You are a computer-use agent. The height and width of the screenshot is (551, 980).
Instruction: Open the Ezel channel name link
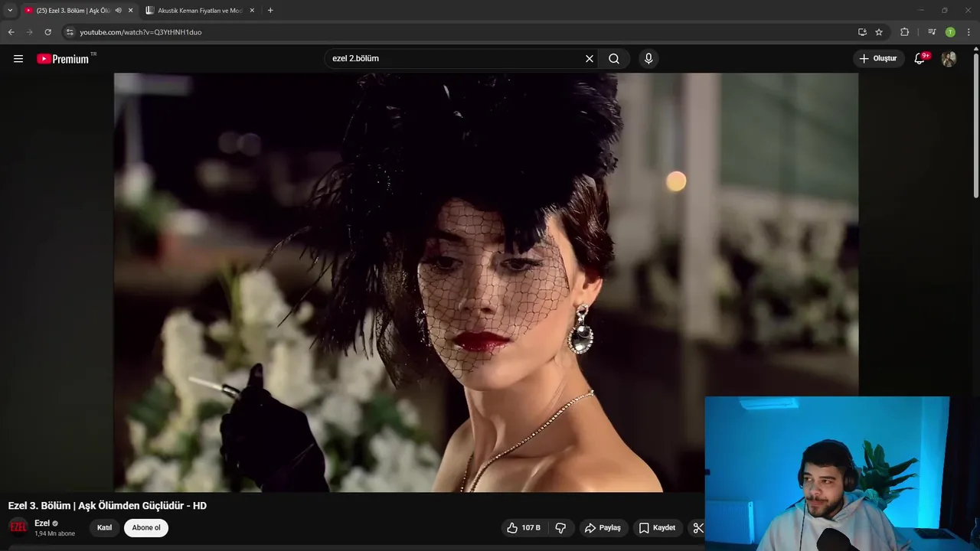tap(42, 523)
